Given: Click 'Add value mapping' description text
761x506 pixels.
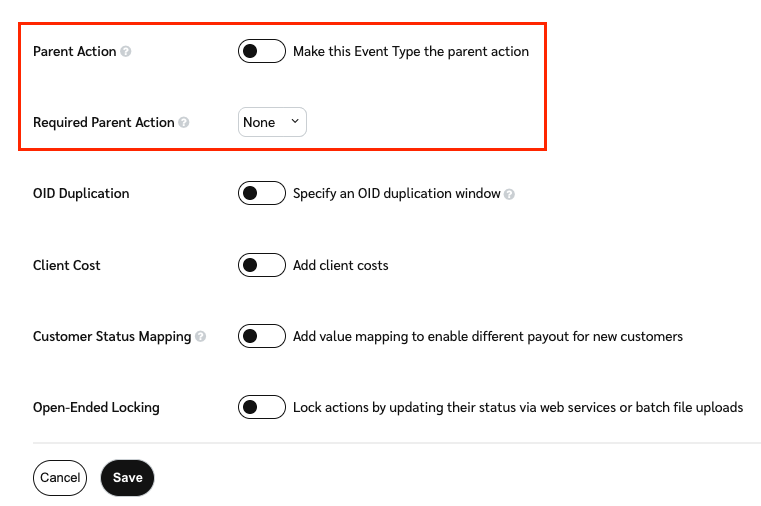Looking at the screenshot, I should (487, 336).
